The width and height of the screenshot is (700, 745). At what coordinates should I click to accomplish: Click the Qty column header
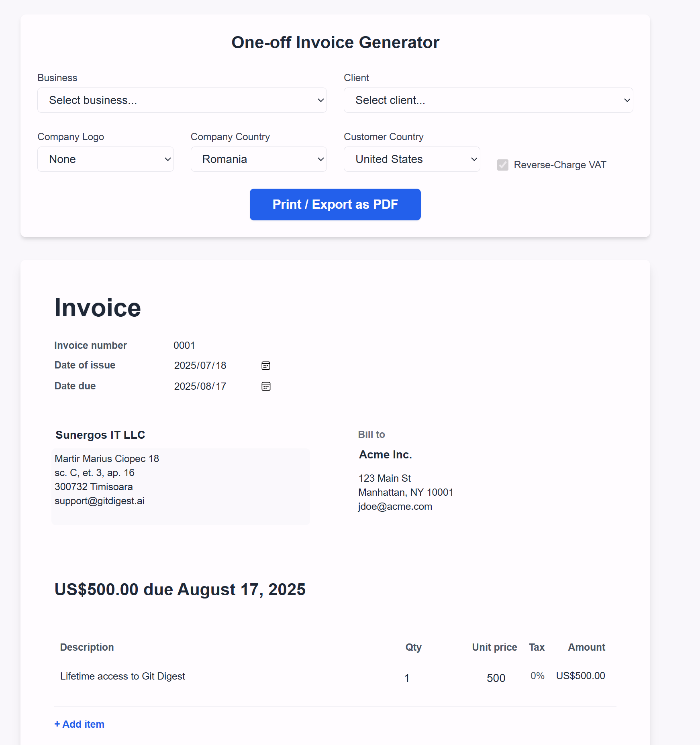[x=414, y=647]
